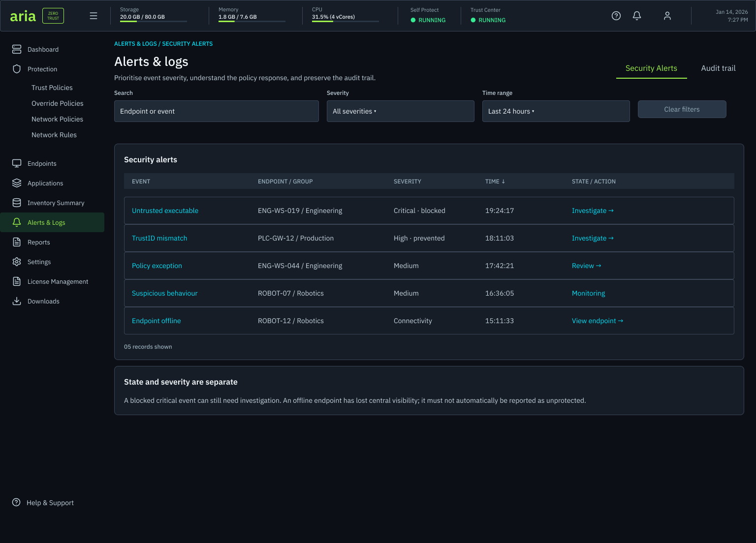Click the Applications layers icon
This screenshot has height=543, width=756.
pos(17,183)
